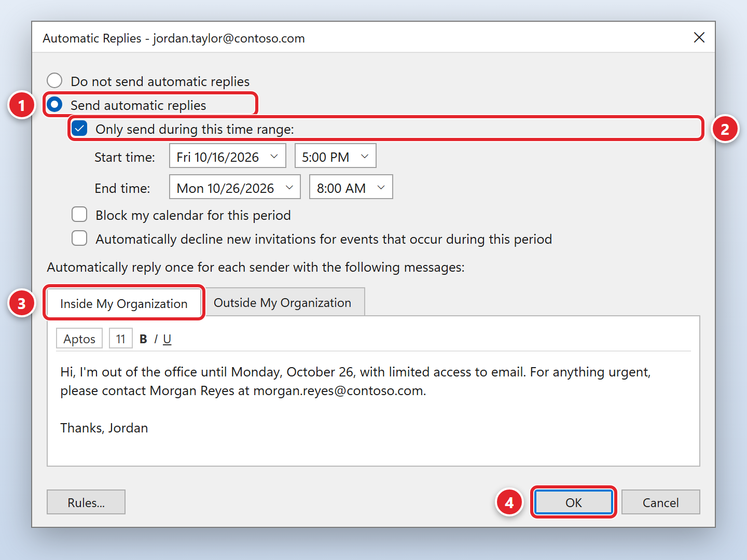
Task: Select Send automatic replies radio button
Action: click(x=54, y=105)
